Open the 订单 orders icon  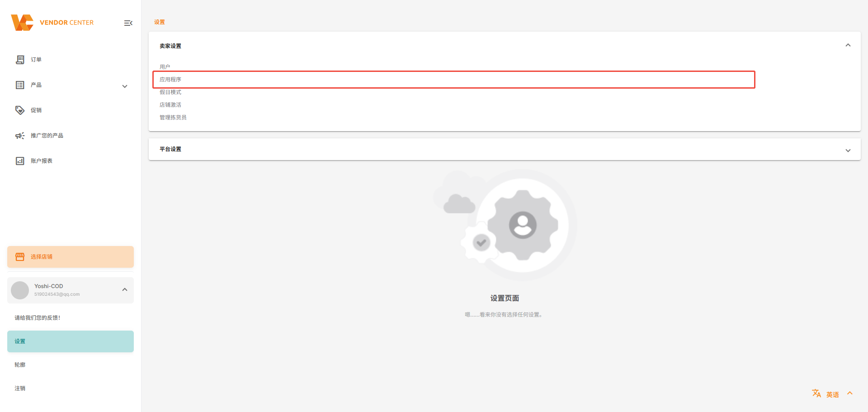click(x=20, y=60)
